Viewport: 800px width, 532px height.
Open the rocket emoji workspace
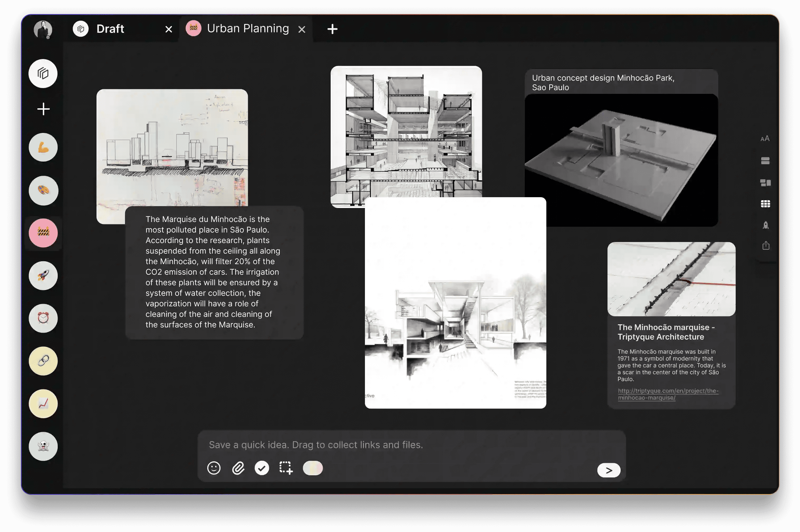43,275
